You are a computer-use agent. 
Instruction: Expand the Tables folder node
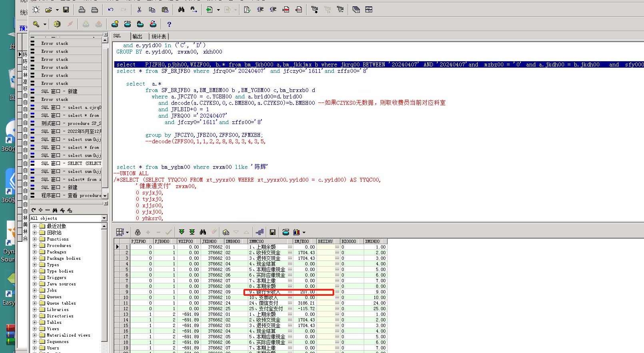coord(35,323)
